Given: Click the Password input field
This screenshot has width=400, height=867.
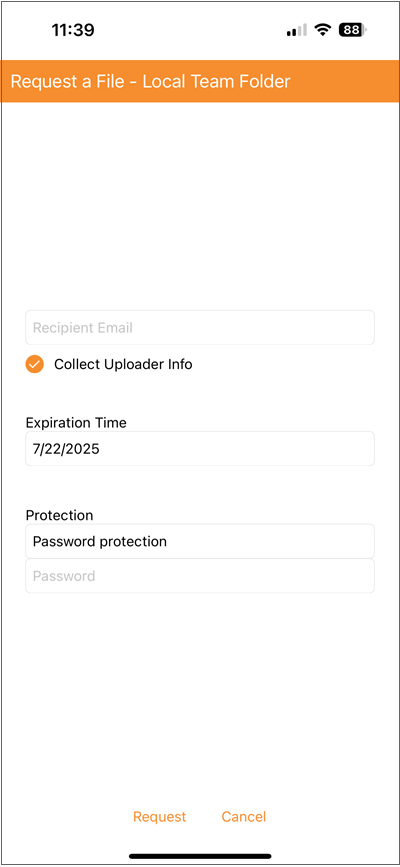Looking at the screenshot, I should [x=200, y=576].
